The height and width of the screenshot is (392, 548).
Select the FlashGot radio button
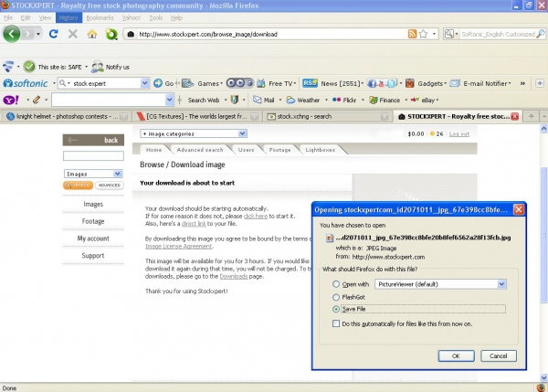[336, 297]
